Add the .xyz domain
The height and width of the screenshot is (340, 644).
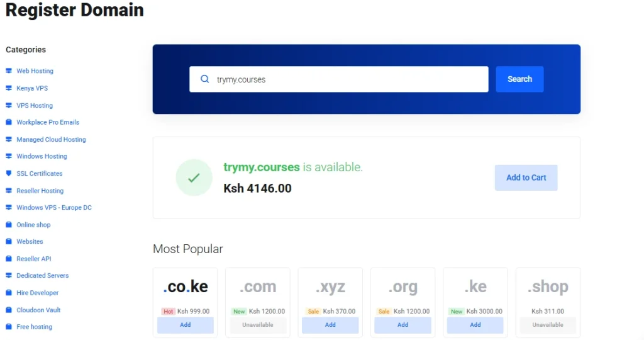[330, 325]
